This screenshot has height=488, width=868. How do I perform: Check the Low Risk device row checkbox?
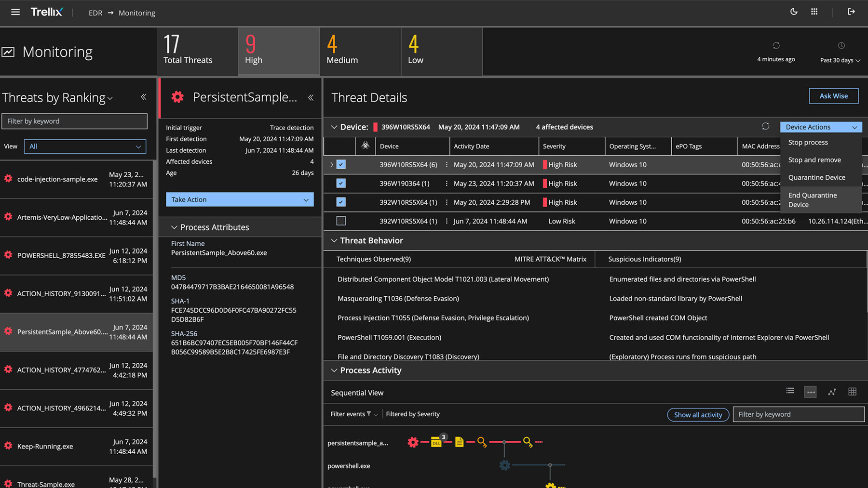(341, 221)
